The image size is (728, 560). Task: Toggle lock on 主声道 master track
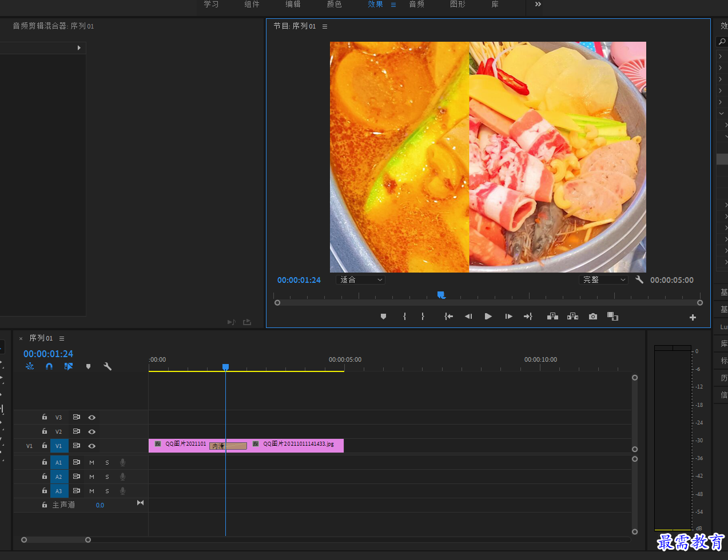click(x=45, y=505)
